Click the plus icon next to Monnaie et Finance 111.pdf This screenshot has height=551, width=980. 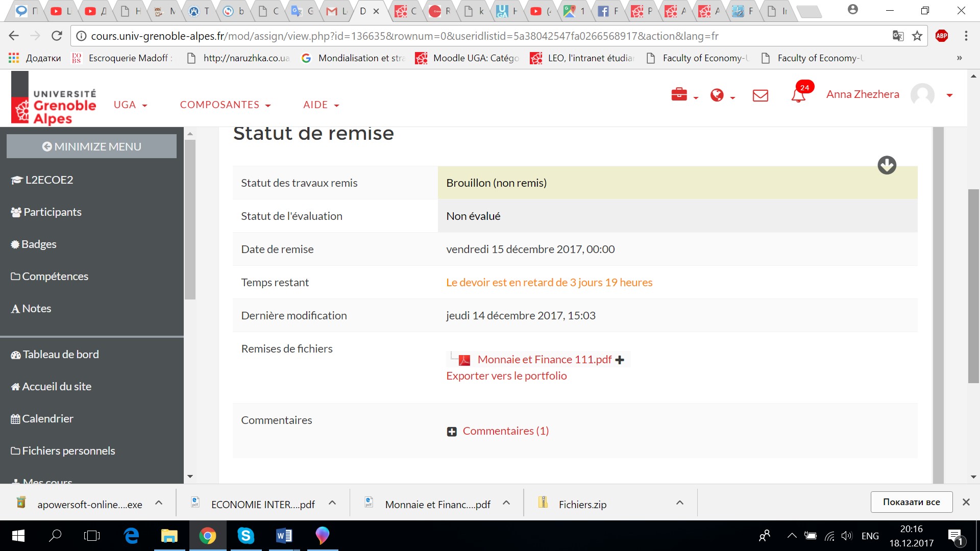620,360
